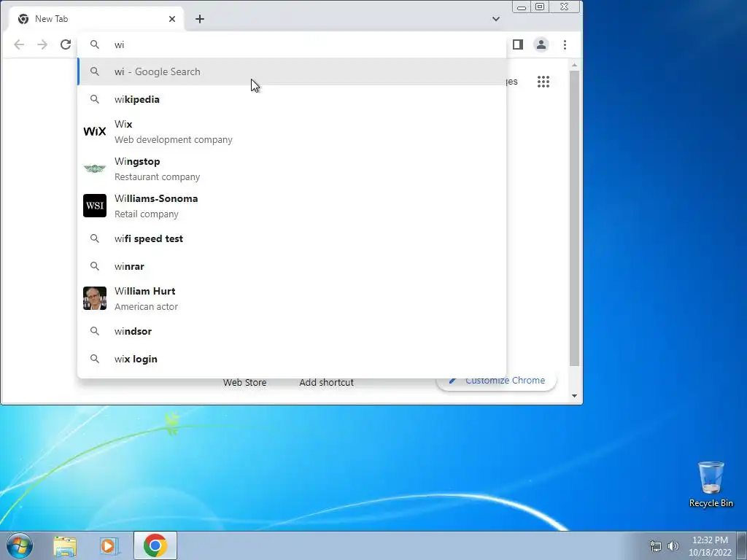Image resolution: width=747 pixels, height=560 pixels.
Task: Maximize the Chrome window
Action: [540, 7]
